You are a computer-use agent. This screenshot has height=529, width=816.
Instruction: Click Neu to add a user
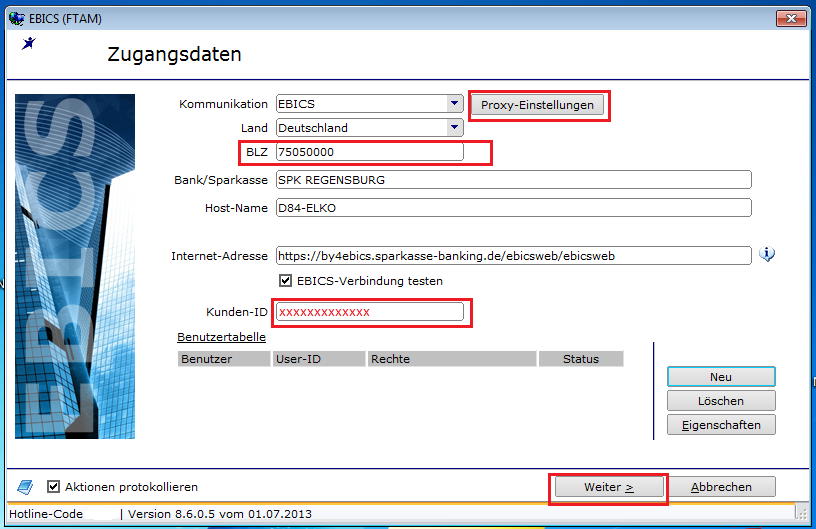(721, 377)
